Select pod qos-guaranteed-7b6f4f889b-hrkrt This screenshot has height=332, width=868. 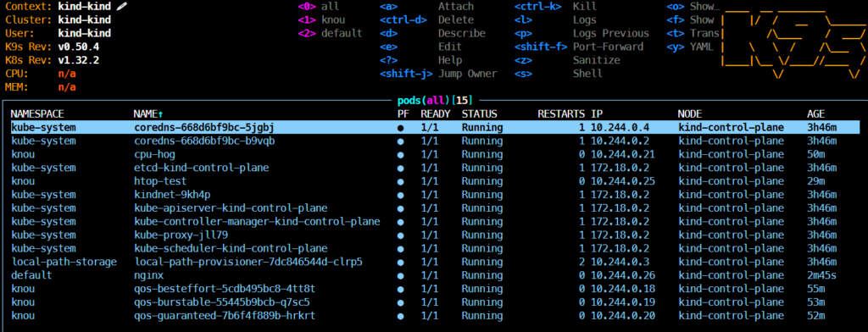pos(225,315)
